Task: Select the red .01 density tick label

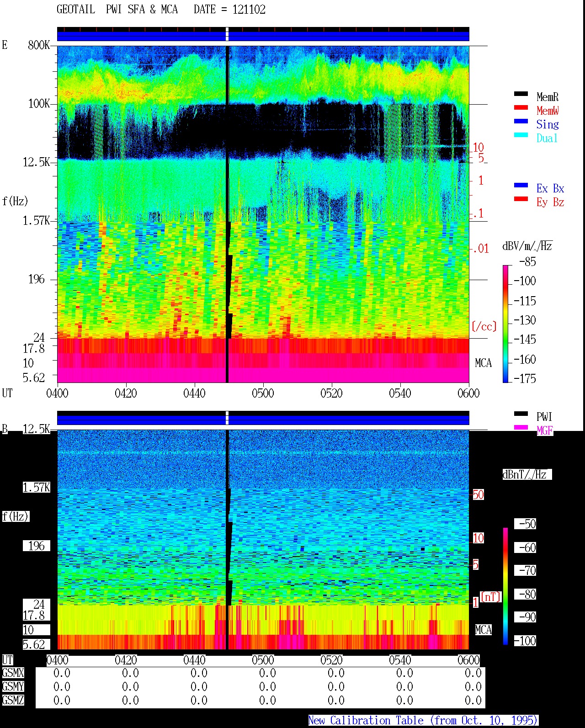Action: coord(480,249)
